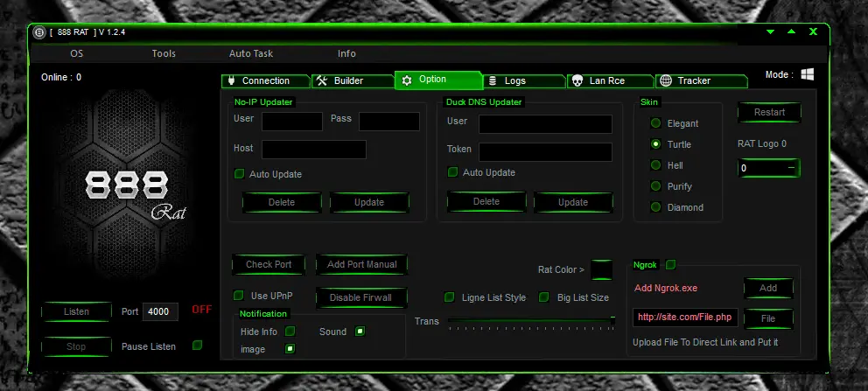Viewport: 868px width, 391px height.
Task: Select the Turtle skin
Action: [x=656, y=144]
